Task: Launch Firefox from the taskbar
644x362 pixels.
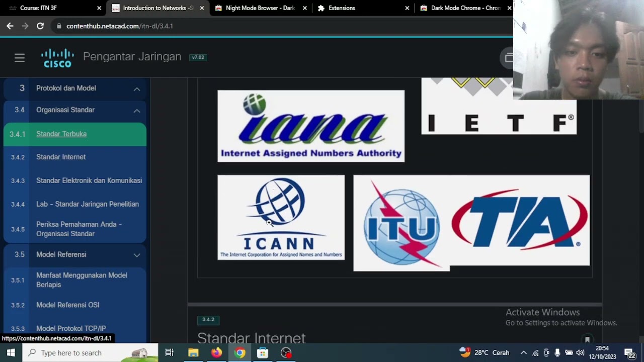Action: pyautogui.click(x=216, y=353)
